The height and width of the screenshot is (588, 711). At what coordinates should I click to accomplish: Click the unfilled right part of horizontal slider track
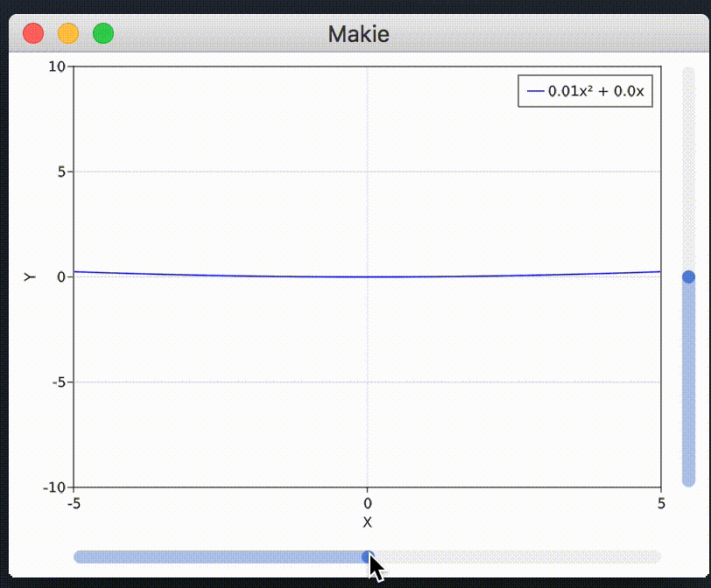517,556
